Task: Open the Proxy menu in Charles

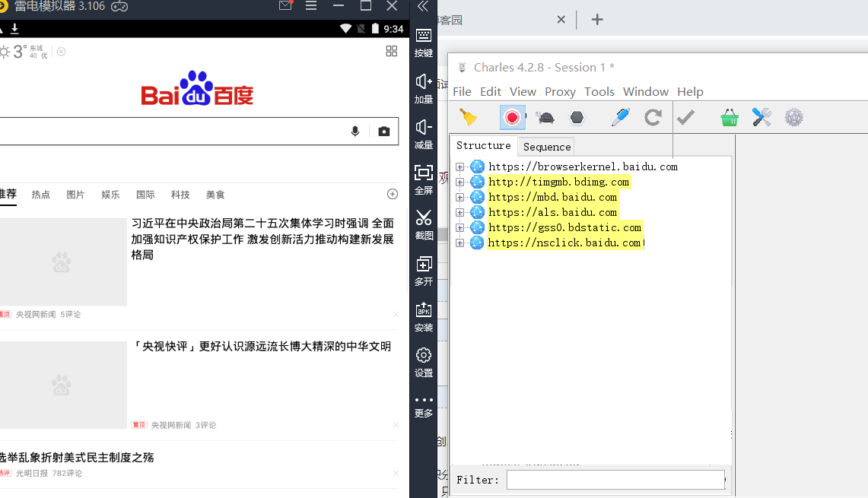Action: pos(560,92)
